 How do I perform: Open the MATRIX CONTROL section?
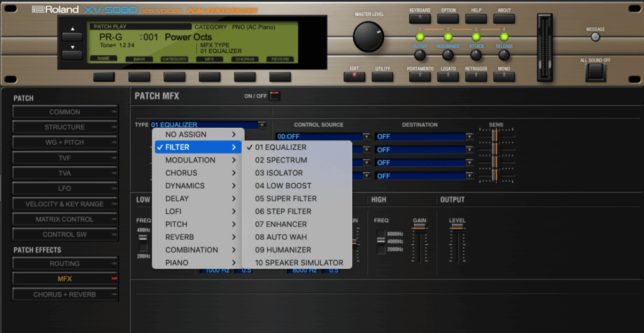[x=65, y=219]
